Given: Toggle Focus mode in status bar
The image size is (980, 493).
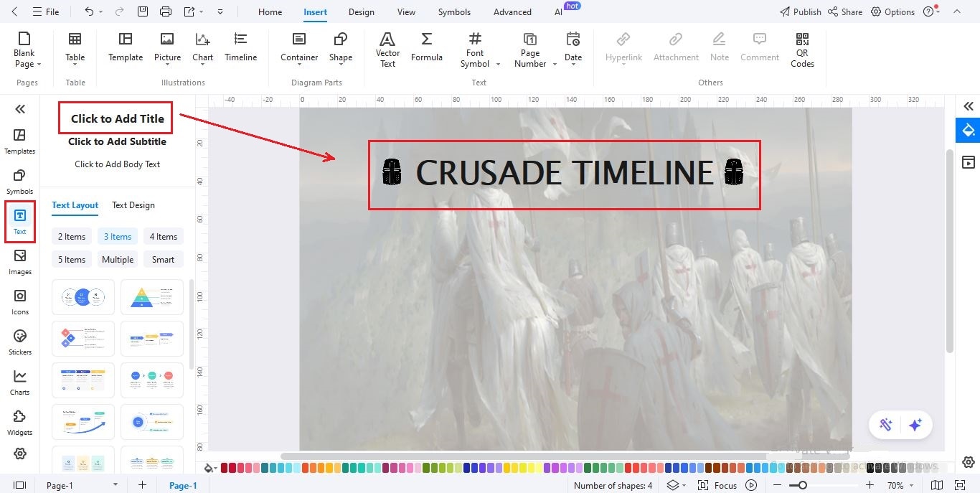Looking at the screenshot, I should click(717, 485).
